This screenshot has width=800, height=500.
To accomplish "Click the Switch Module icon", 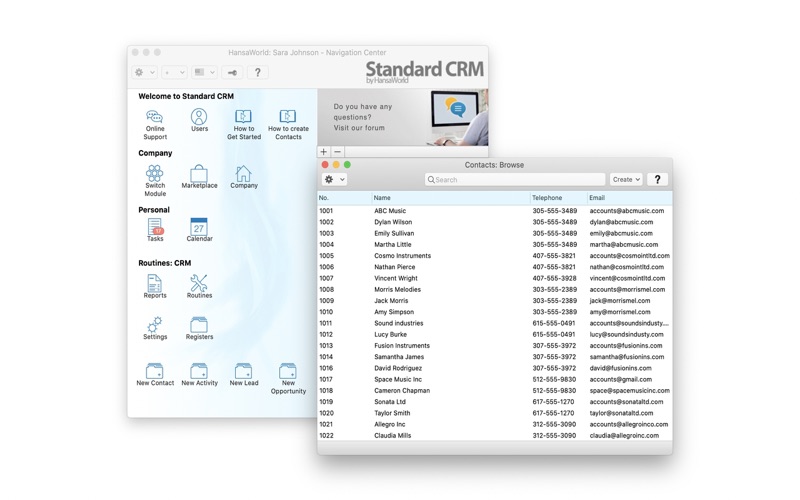I will click(155, 181).
